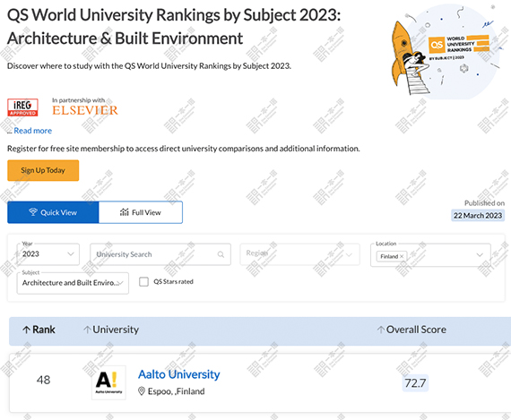Click the Full View chart icon
Image resolution: width=511 pixels, height=420 pixels.
tap(125, 212)
